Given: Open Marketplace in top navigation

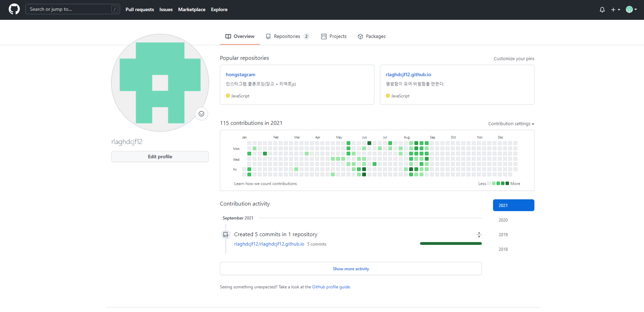Looking at the screenshot, I should (x=192, y=9).
